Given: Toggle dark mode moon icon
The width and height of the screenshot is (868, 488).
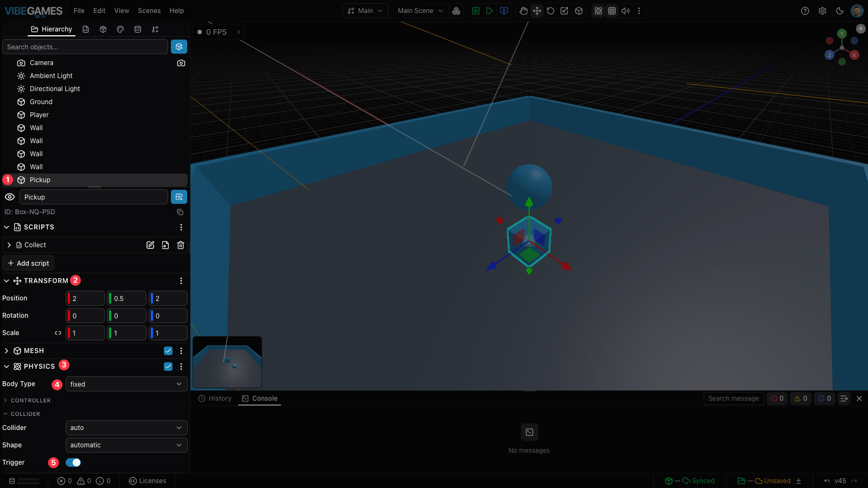Looking at the screenshot, I should (840, 11).
